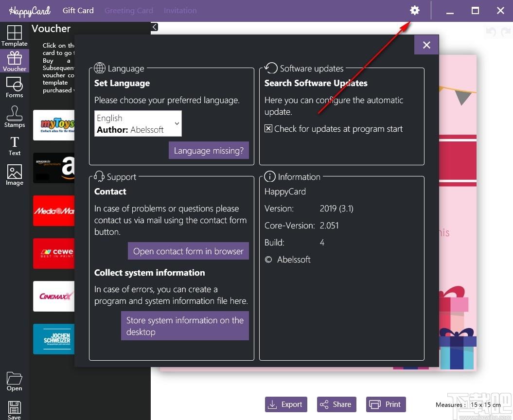513x420 pixels.
Task: Select the Voucher sidebar tool
Action: (x=15, y=61)
